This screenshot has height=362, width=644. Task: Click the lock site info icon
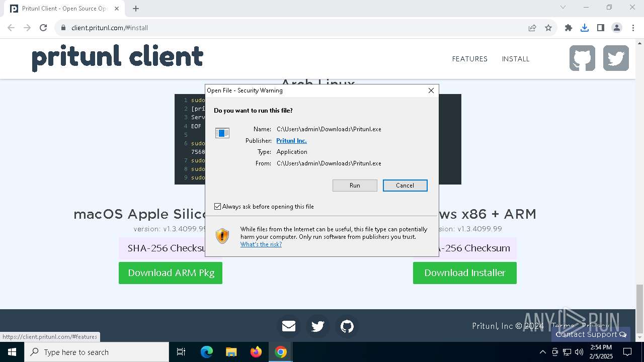coord(63,28)
